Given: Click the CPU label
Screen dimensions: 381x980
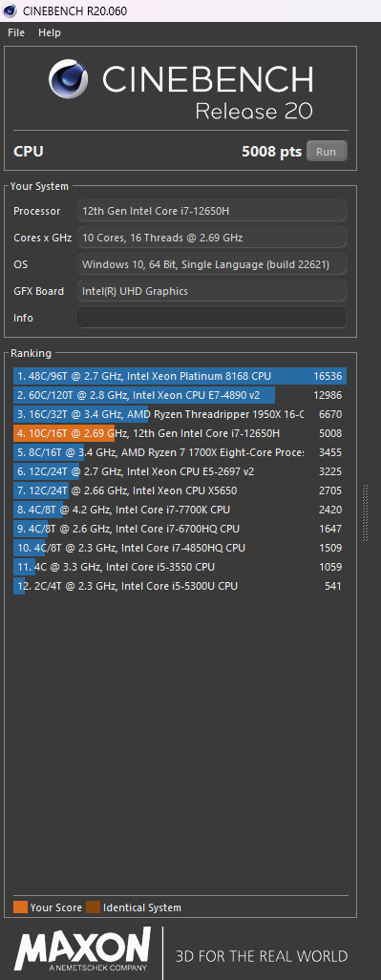Looking at the screenshot, I should click(x=28, y=152).
